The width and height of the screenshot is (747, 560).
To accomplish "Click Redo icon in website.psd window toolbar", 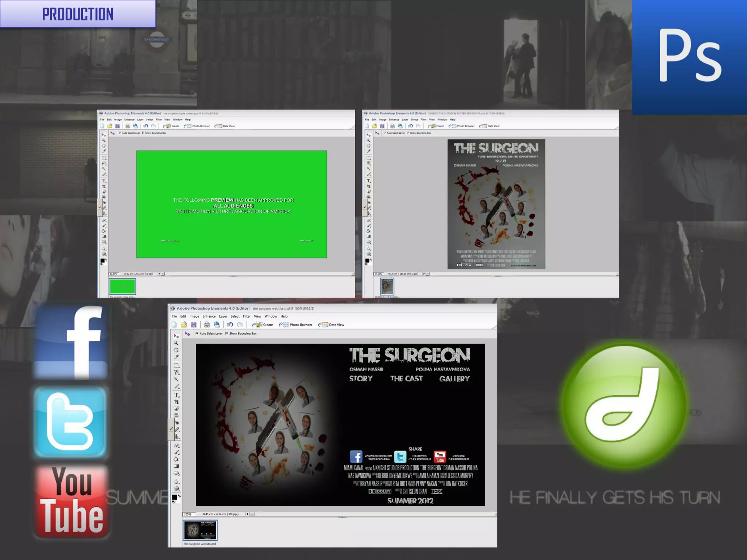I will click(240, 324).
